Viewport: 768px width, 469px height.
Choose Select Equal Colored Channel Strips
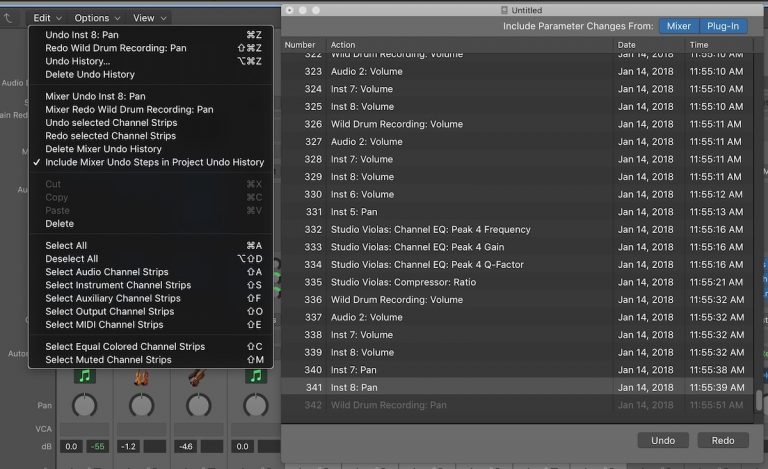[x=149, y=347]
